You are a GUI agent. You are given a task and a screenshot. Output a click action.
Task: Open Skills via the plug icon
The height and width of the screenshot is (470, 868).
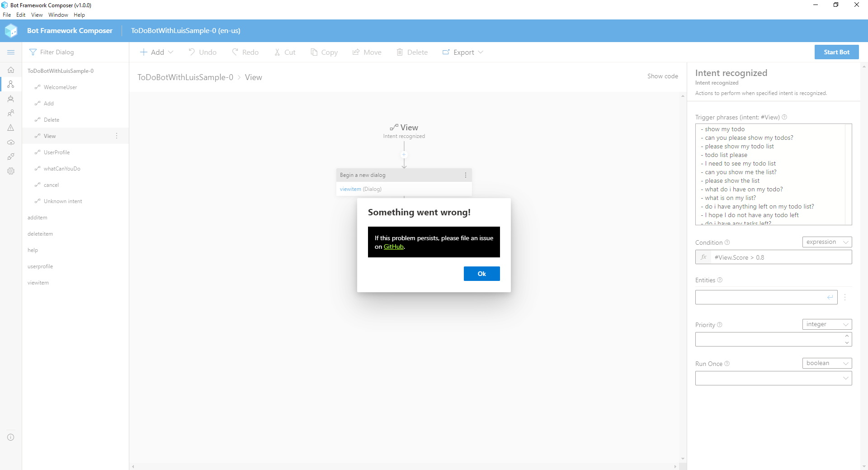pyautogui.click(x=11, y=157)
